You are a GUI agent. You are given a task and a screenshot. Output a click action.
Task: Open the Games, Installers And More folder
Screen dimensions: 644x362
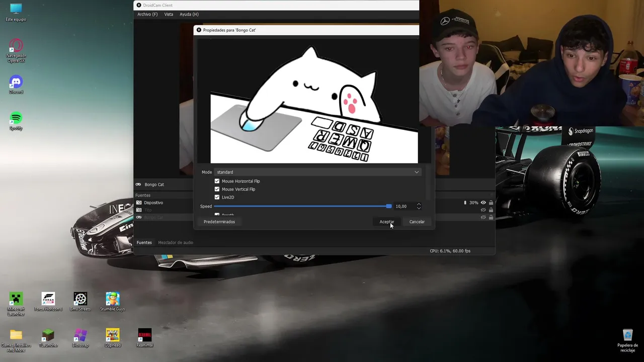point(16,340)
